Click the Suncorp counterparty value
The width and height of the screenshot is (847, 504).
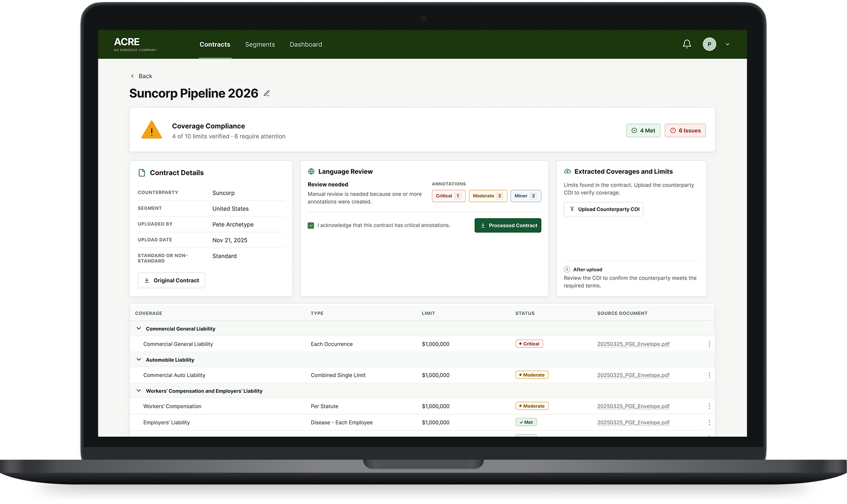pos(224,193)
